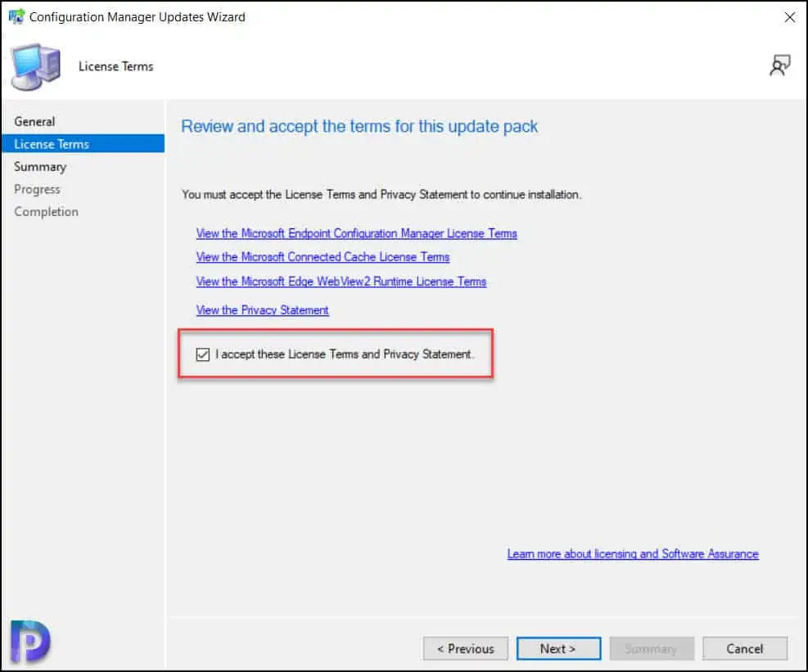This screenshot has height=672, width=808.
Task: Click the Cancel button
Action: point(745,648)
